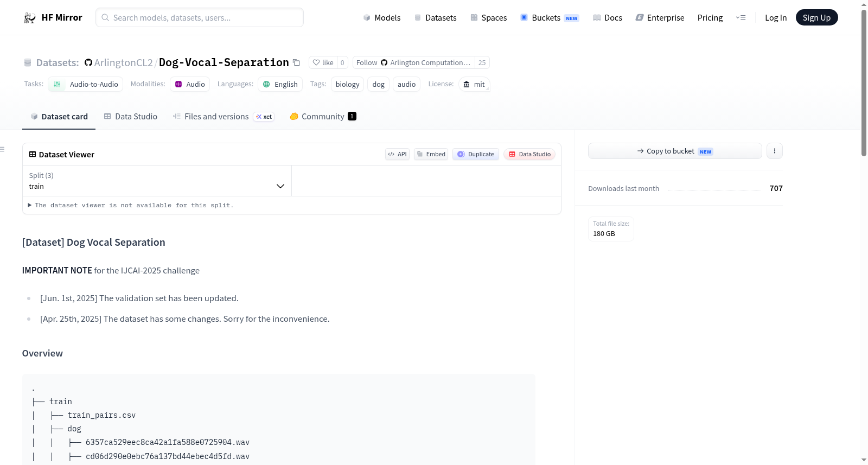Select the audio tag in Tags

pos(406,84)
